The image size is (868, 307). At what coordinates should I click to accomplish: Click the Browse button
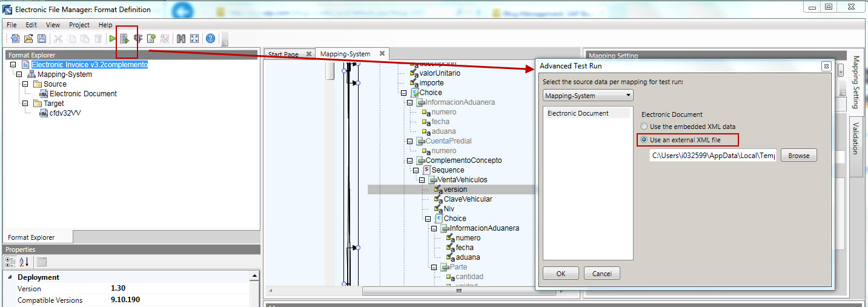point(798,156)
